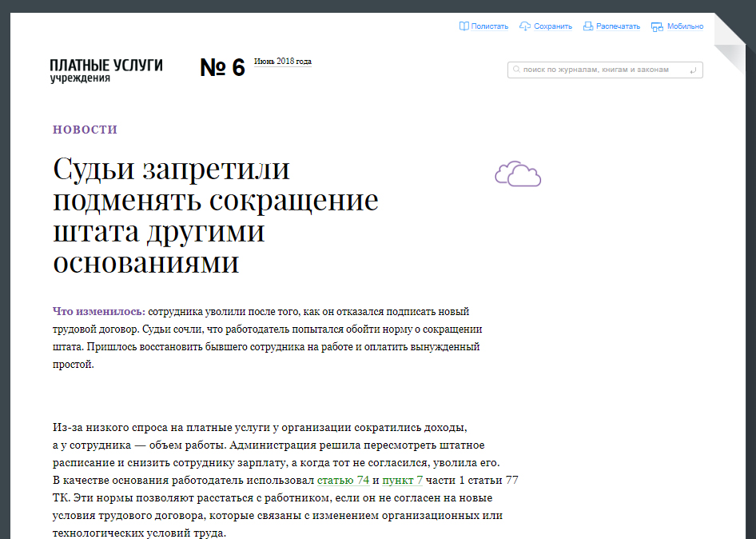
Task: Click the printer icon beside Распечатать
Action: 588,26
